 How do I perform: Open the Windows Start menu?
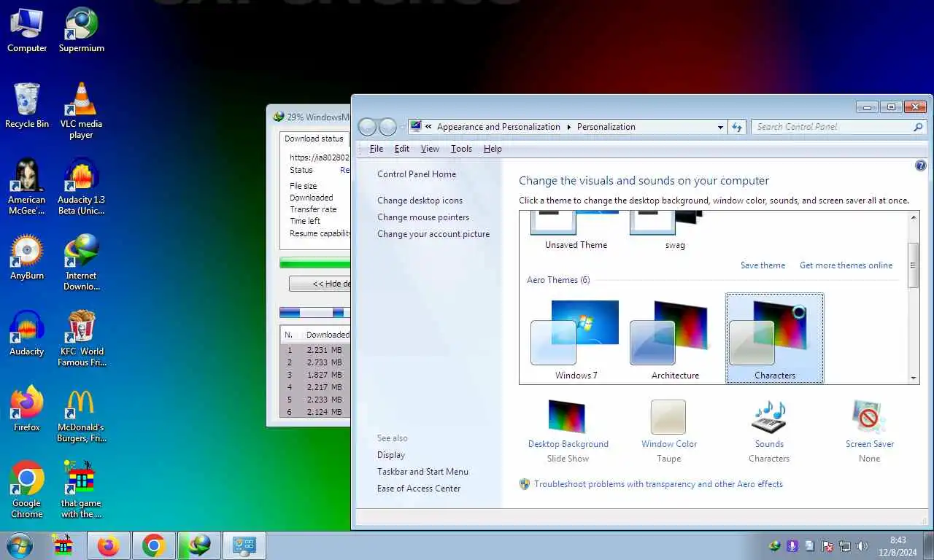[19, 545]
